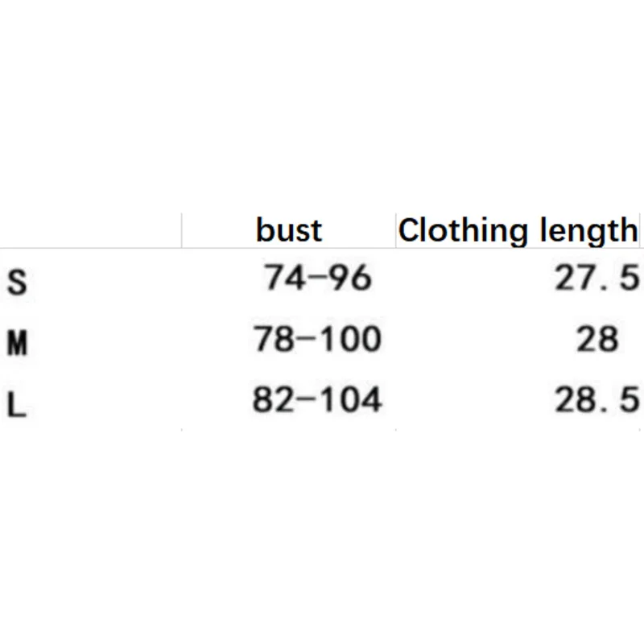Select the 28.5 clothing length value
This screenshot has width=644, height=644.
597,400
